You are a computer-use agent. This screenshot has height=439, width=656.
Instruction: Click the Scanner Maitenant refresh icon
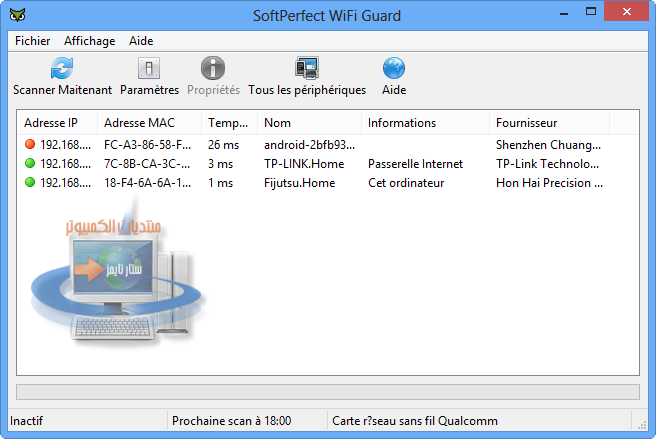[62, 68]
